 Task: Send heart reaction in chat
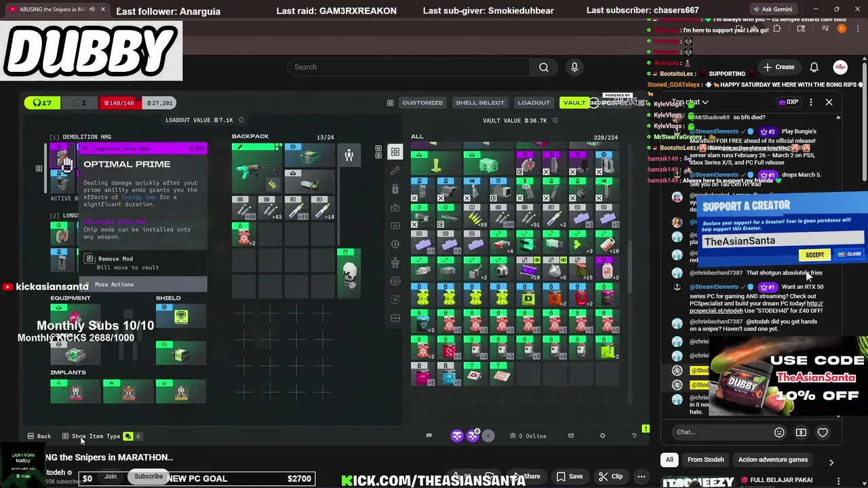(823, 432)
